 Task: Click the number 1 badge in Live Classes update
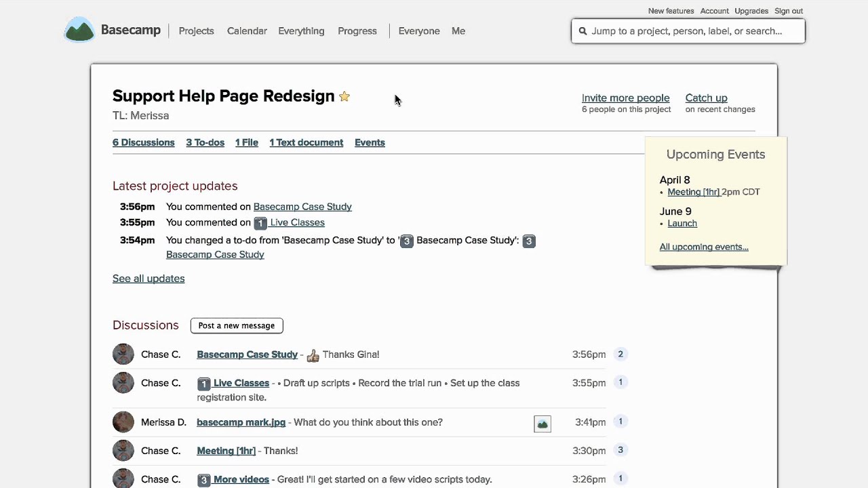[x=260, y=223]
